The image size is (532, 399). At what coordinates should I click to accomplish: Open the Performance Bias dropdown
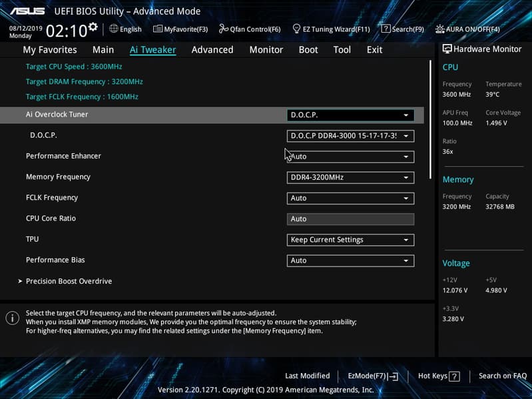[x=350, y=260]
